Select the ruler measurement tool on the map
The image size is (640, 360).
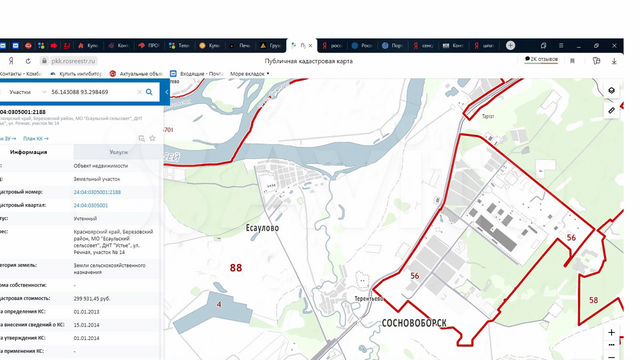(611, 110)
